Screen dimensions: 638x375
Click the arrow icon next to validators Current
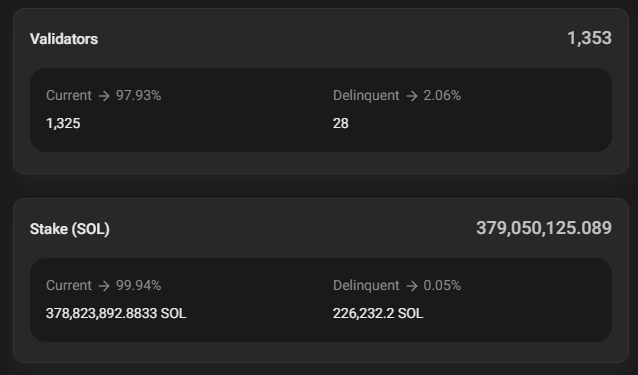click(x=104, y=96)
